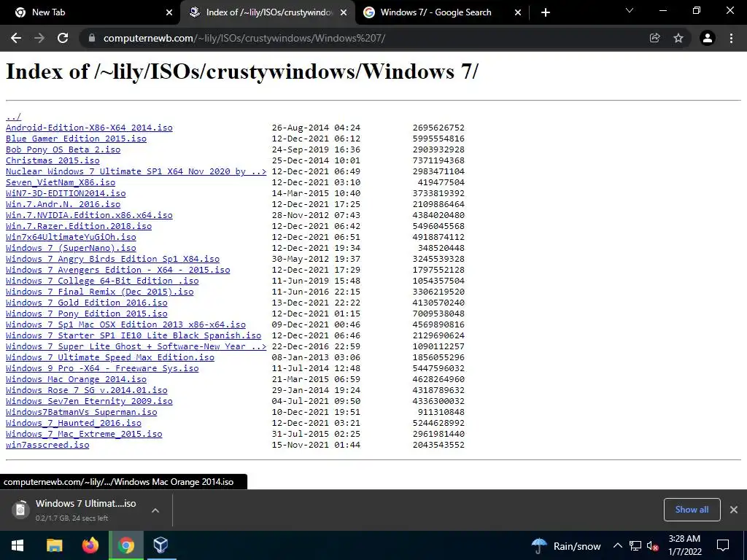Viewport: 747px width, 560px height.
Task: Close the Windows 7 Google Search tab
Action: point(518,13)
